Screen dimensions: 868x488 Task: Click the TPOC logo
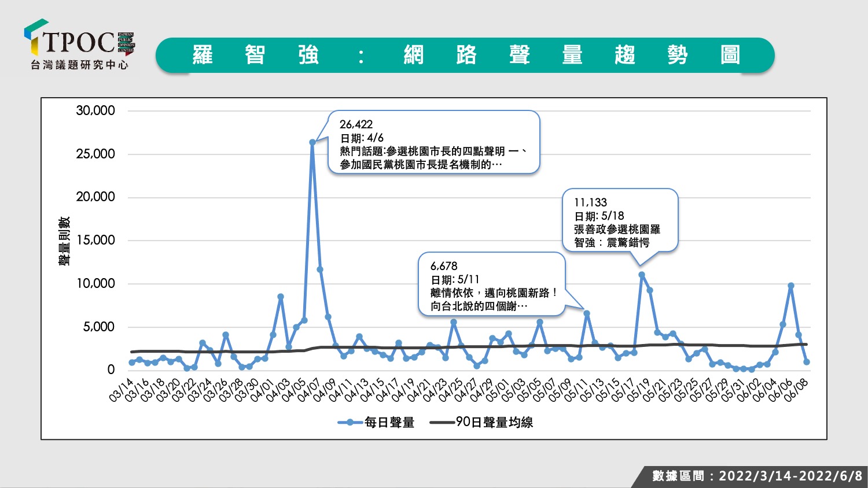coord(79,44)
